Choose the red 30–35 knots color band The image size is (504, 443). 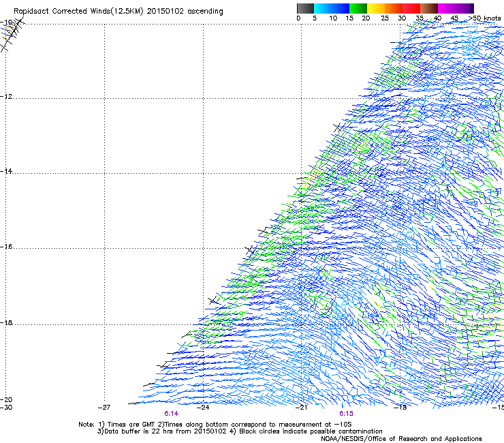pyautogui.click(x=411, y=8)
